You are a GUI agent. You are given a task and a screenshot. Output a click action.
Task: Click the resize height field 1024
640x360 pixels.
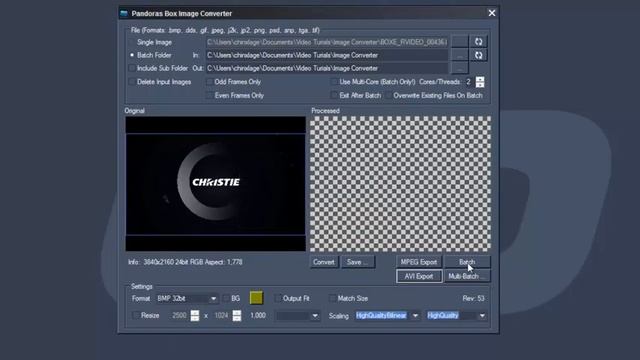click(221, 316)
